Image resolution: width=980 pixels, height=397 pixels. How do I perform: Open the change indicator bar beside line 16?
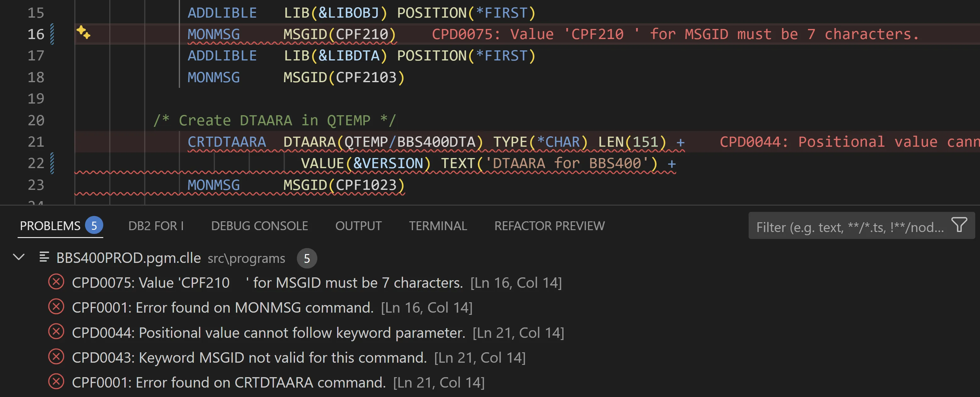pos(52,34)
